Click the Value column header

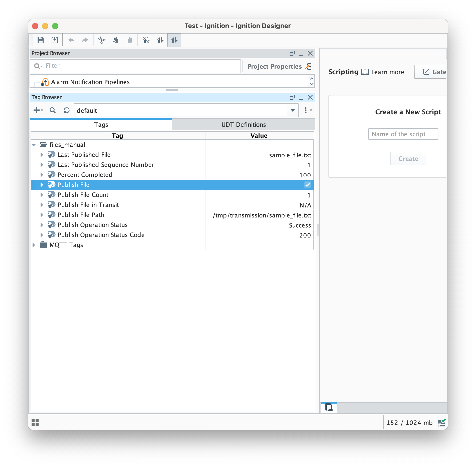coord(259,136)
